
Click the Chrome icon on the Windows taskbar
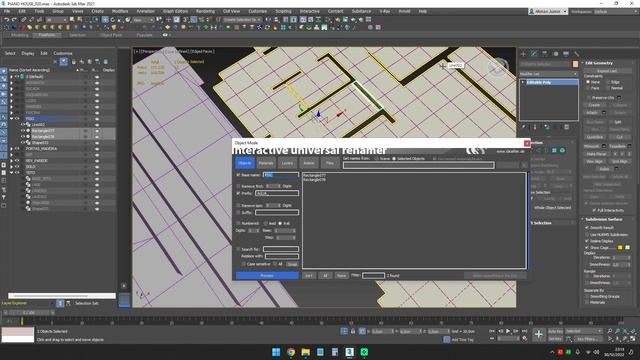[x=291, y=352]
